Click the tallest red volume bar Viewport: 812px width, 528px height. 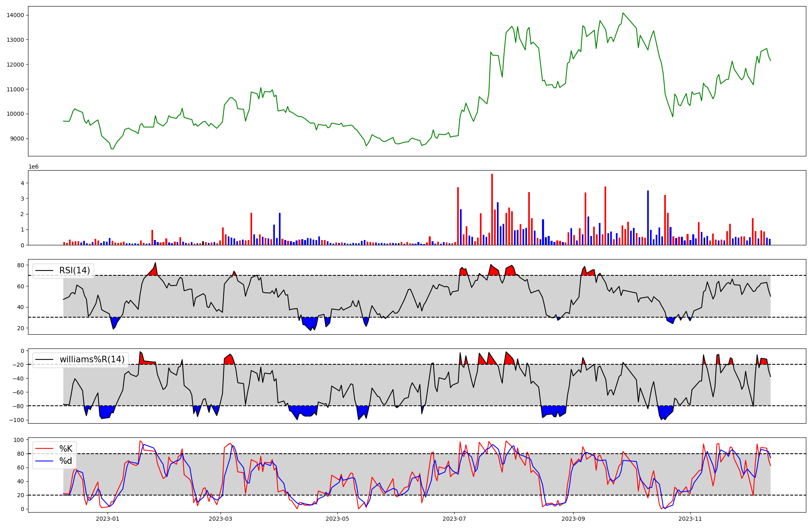point(492,209)
